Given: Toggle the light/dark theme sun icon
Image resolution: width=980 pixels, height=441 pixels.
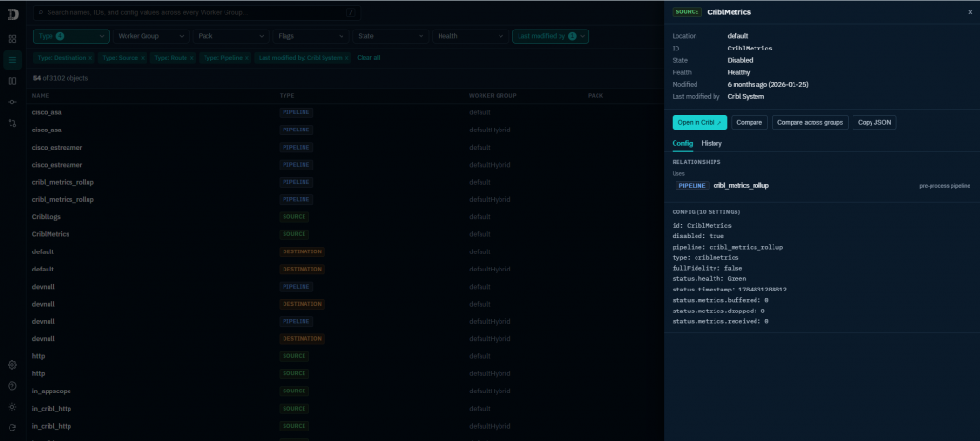Looking at the screenshot, I should pyautogui.click(x=11, y=407).
